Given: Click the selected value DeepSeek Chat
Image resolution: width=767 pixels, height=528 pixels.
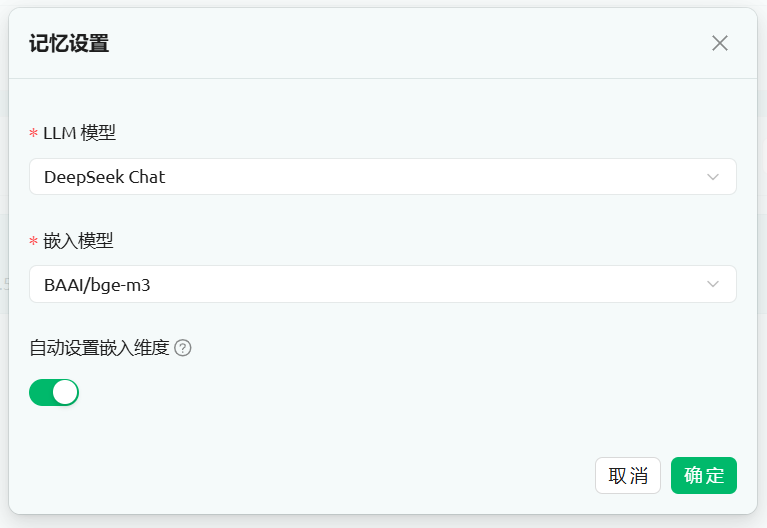Looking at the screenshot, I should (105, 177).
